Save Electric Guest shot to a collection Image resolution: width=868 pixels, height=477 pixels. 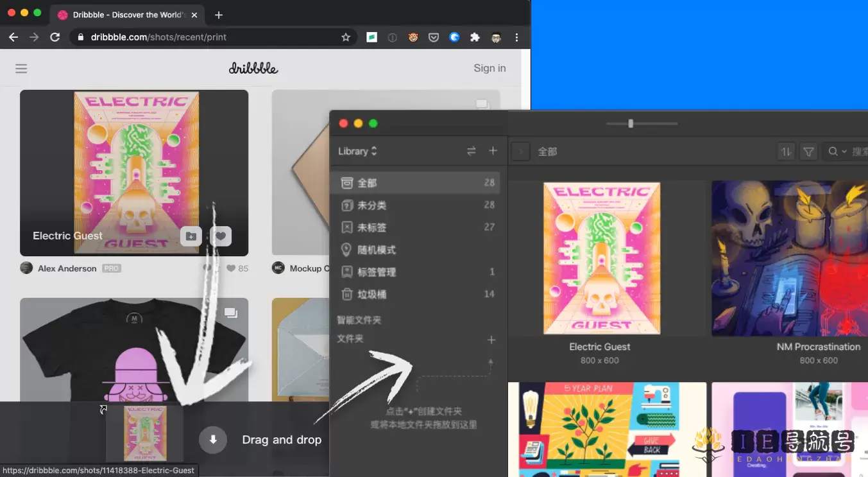(x=191, y=236)
